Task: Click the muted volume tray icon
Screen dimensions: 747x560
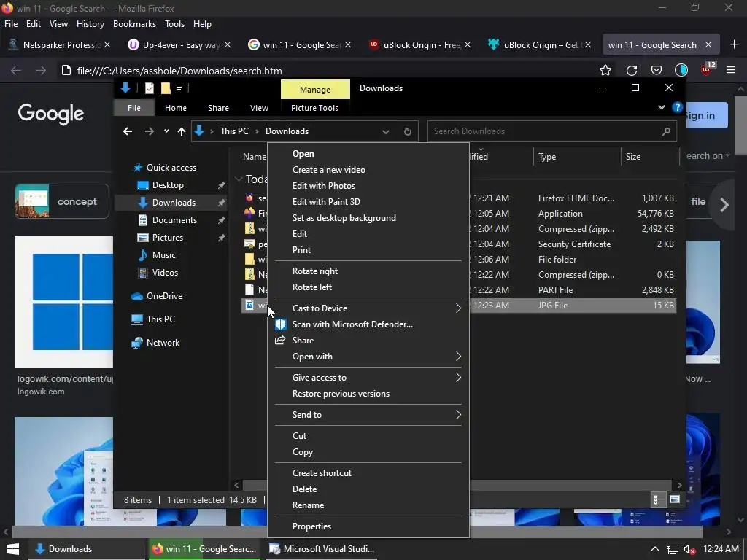Action: click(689, 549)
